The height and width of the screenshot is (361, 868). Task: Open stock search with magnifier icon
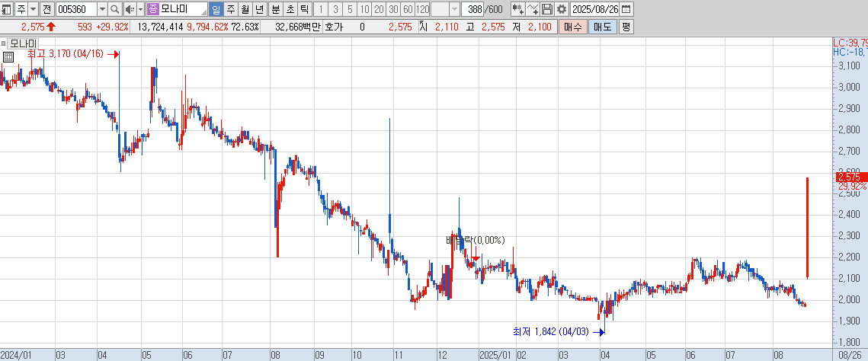[115, 9]
